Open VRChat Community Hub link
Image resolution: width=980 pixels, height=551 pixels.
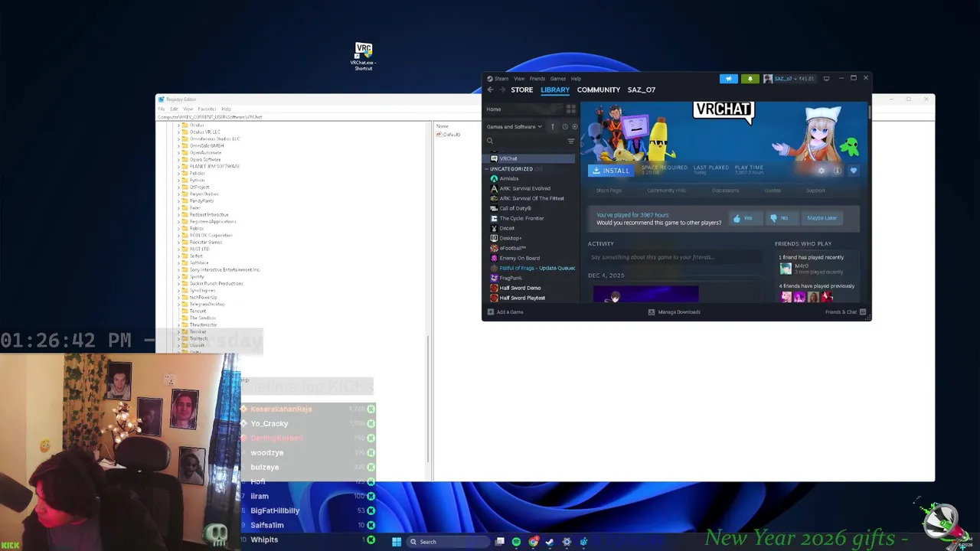pos(666,191)
